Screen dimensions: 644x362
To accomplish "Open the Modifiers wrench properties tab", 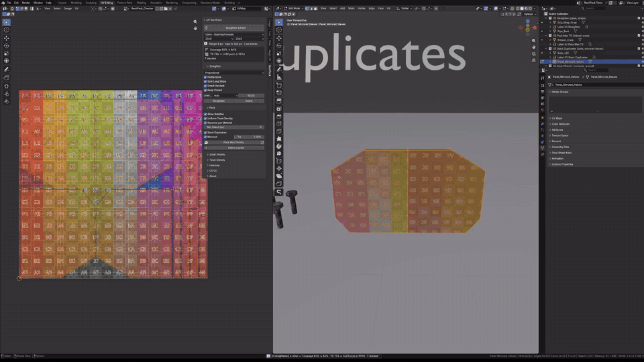I will (x=543, y=123).
